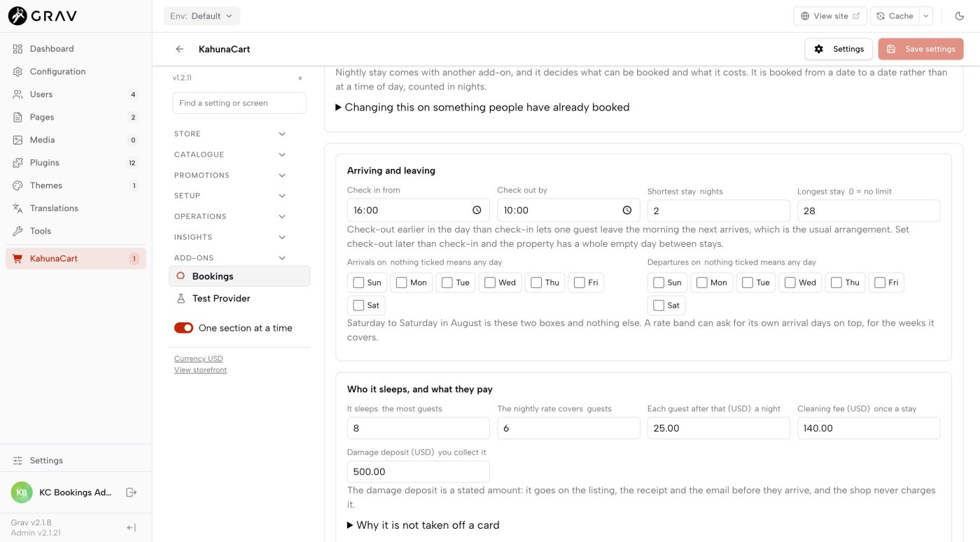The height and width of the screenshot is (542, 980).
Task: Tick Sun under Departures on
Action: [x=659, y=283]
